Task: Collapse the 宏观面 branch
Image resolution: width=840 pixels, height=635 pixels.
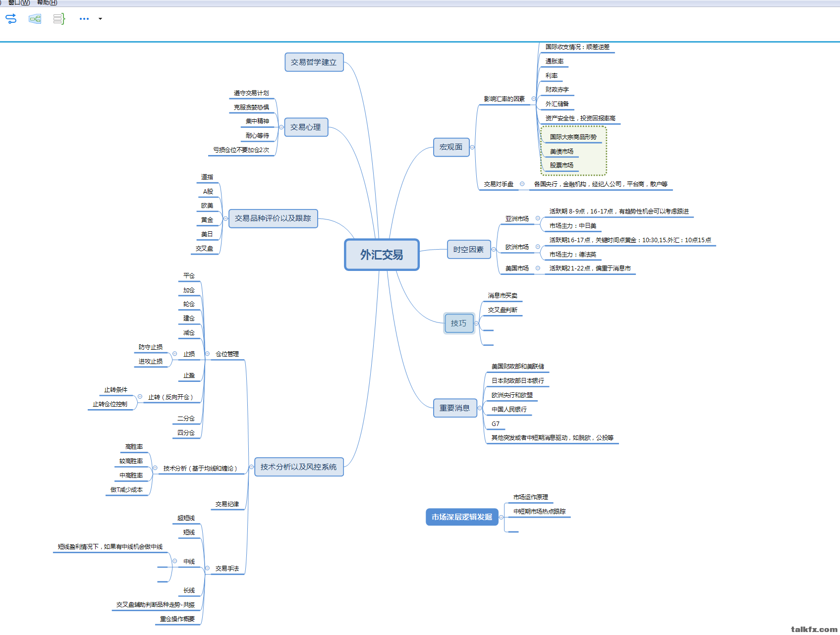Action: (x=472, y=147)
